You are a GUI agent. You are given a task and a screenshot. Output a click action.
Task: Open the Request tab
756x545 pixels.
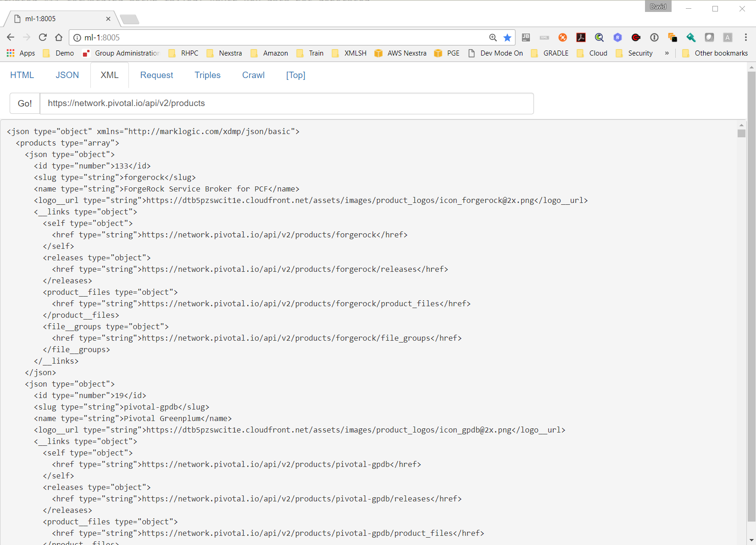[x=156, y=75]
